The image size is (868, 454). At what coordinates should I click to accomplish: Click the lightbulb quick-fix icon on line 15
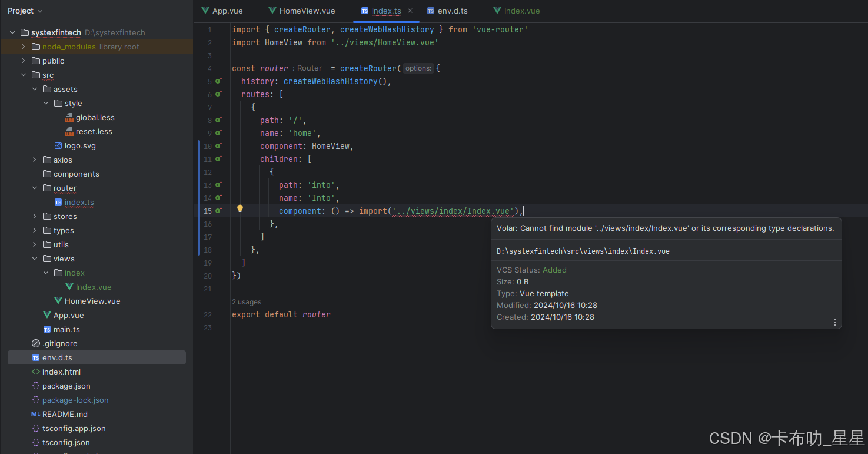[240, 208]
